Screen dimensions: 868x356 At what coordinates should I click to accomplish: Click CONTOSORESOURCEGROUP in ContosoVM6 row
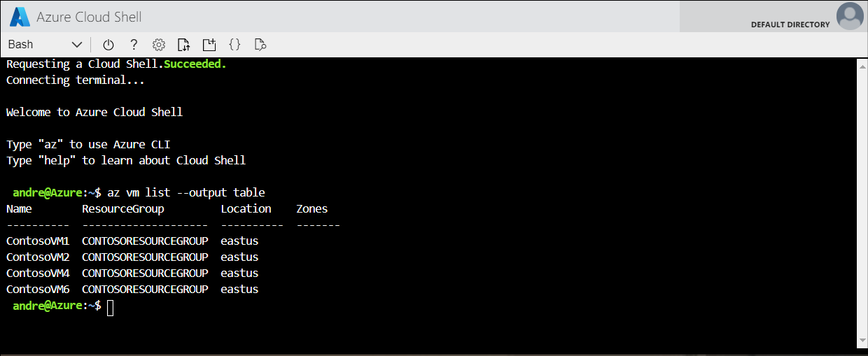pos(145,289)
